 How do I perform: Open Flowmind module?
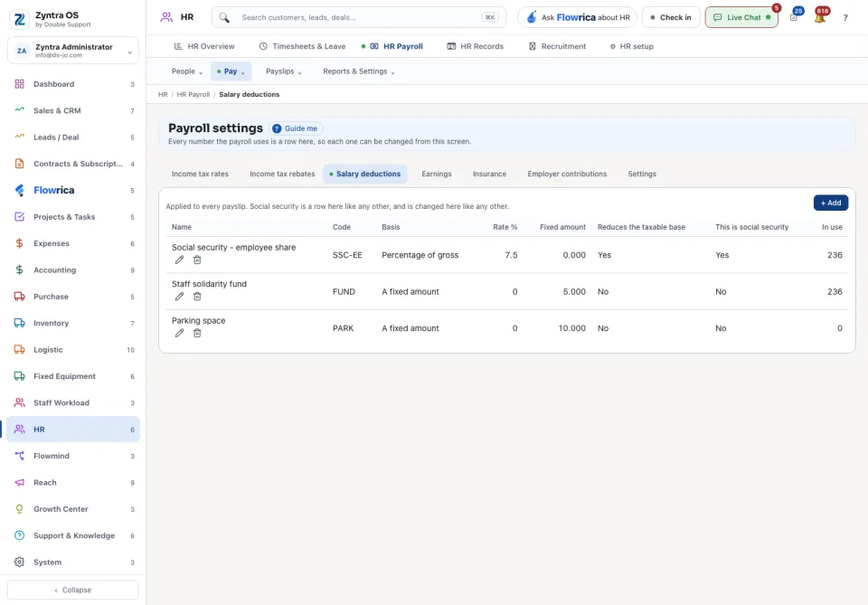(x=73, y=456)
